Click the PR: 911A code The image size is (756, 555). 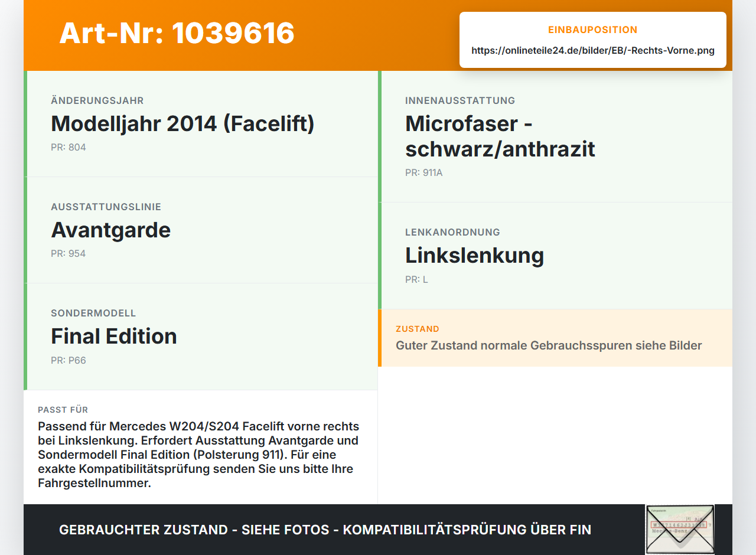pos(424,173)
